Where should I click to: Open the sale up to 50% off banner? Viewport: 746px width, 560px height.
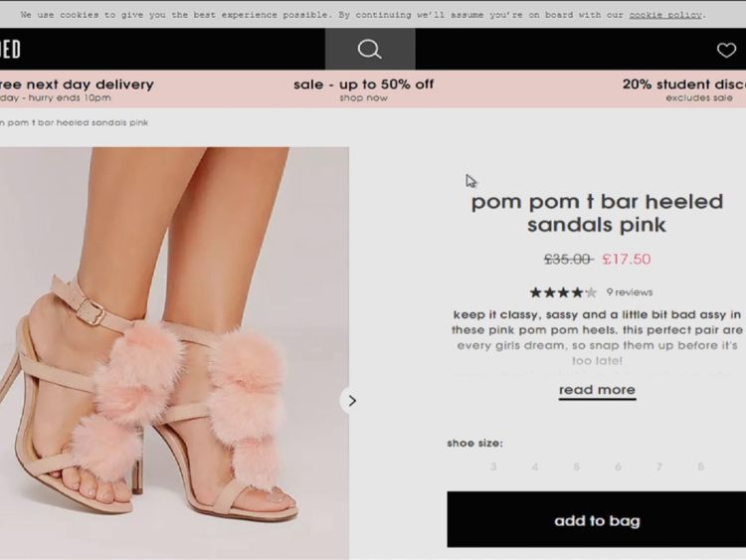363,90
